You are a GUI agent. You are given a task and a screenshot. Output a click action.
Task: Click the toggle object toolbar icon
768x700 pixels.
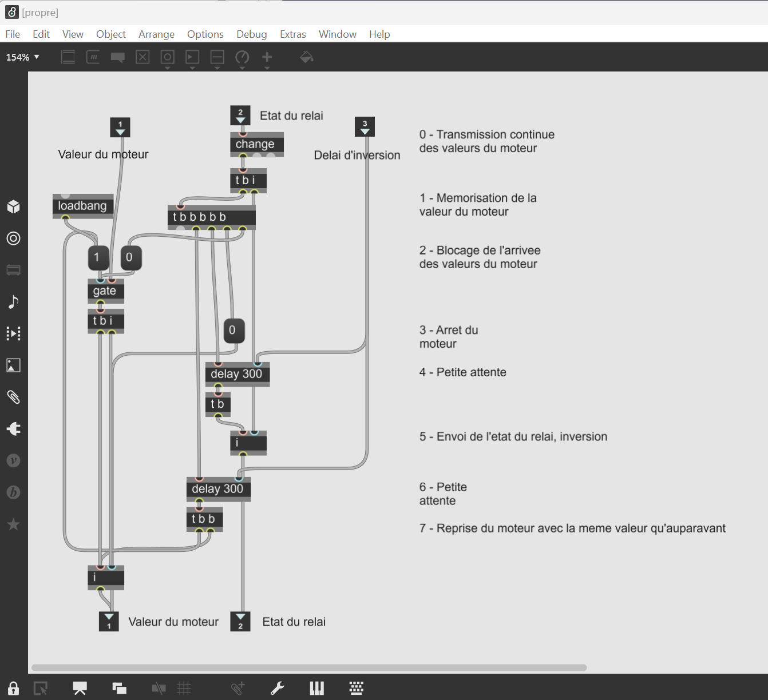(142, 57)
